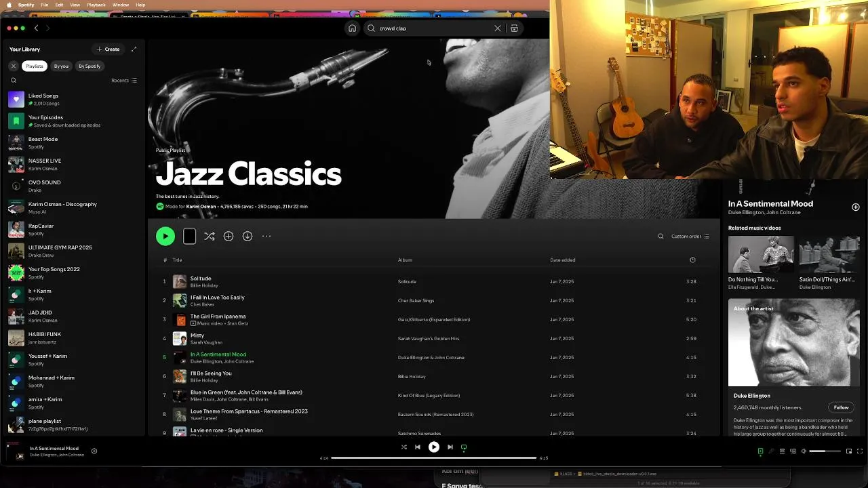This screenshot has height=488, width=868.
Task: Open the Create playlist button
Action: point(108,49)
